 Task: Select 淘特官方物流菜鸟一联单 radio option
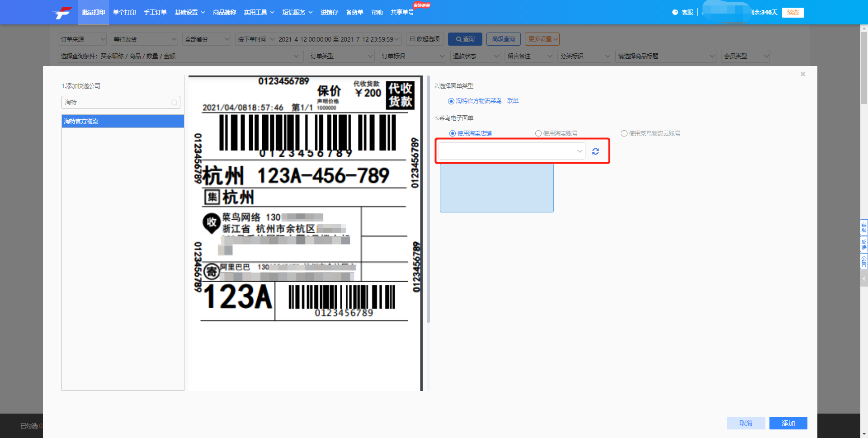[483, 101]
